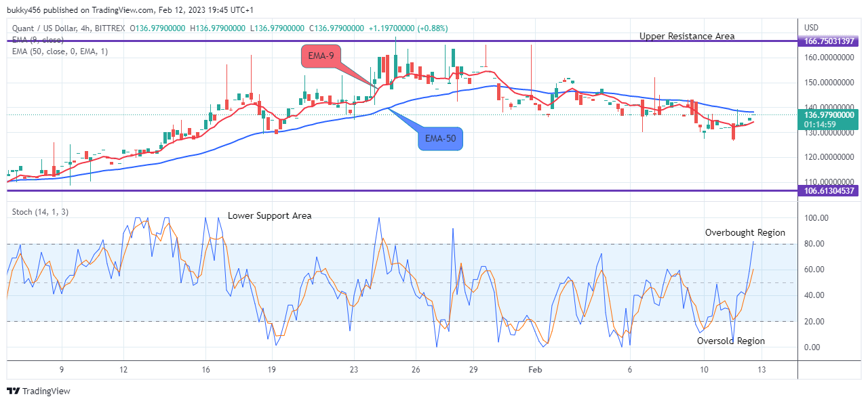The width and height of the screenshot is (868, 403).
Task: Click the 20.00 stochastic axis value
Action: [816, 322]
